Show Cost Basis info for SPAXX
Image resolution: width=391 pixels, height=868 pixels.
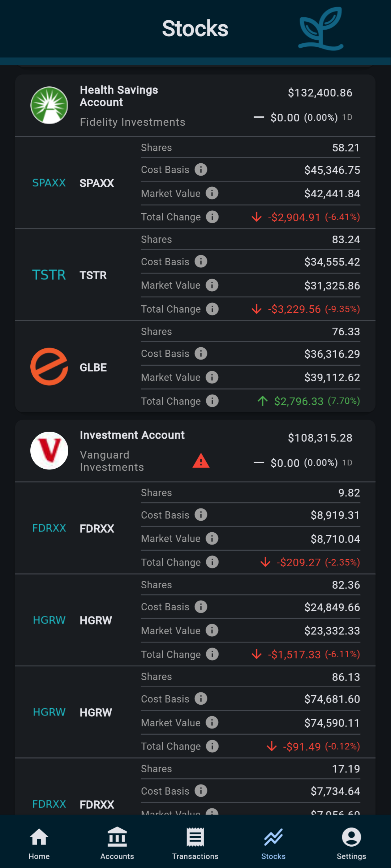pos(201,169)
